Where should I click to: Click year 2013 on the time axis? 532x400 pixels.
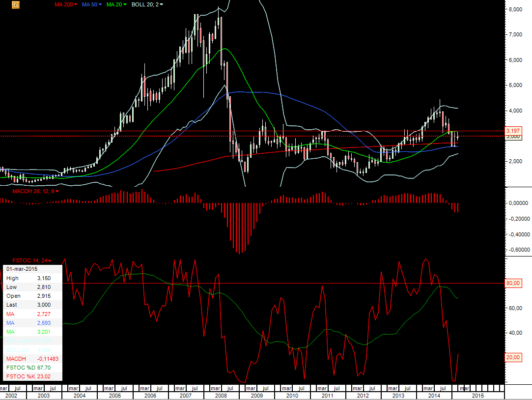coord(398,396)
